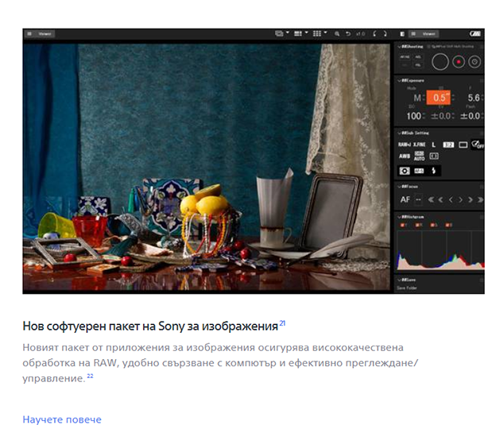500x448 pixels.
Task: Open dropdown next to guide lines icon
Action: pyautogui.click(x=325, y=33)
